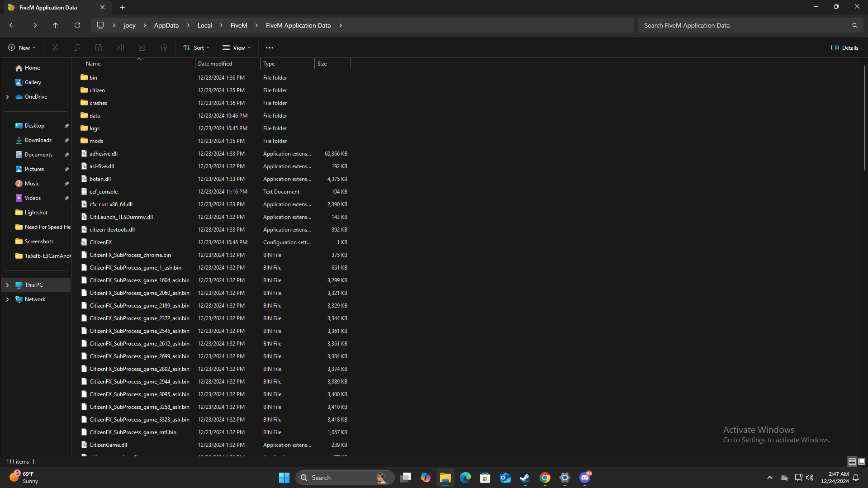The image size is (868, 488).
Task: Switch to large thumbnails view icon
Action: tap(862, 461)
